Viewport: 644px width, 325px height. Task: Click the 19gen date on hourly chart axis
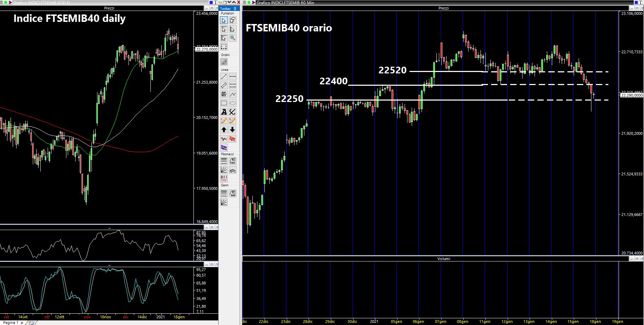tap(617, 321)
